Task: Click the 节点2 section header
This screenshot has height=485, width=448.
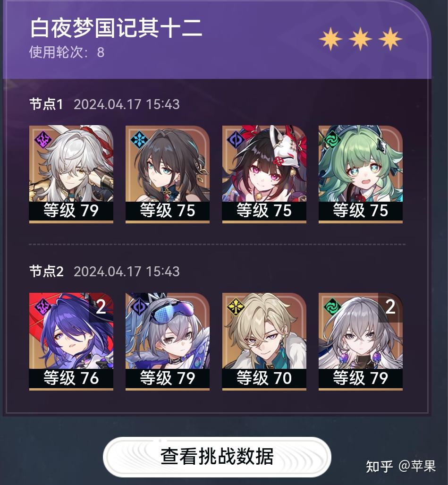Action: (46, 272)
